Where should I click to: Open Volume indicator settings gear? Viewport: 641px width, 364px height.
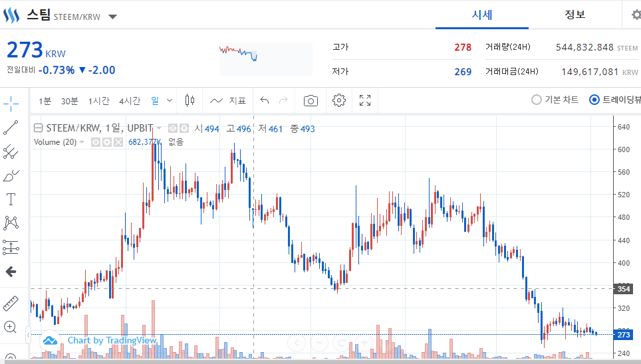click(x=107, y=142)
